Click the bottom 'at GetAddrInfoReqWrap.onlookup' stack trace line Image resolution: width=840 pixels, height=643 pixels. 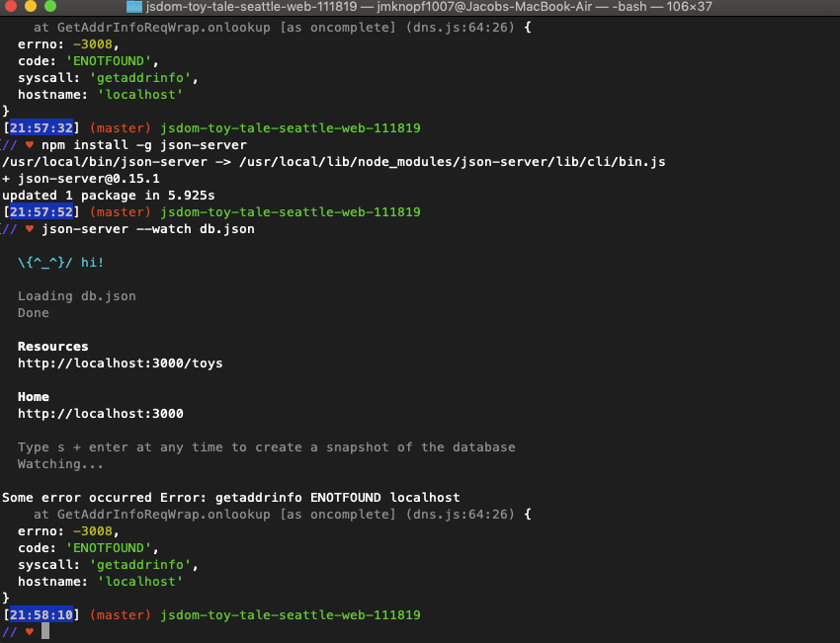[x=283, y=514]
